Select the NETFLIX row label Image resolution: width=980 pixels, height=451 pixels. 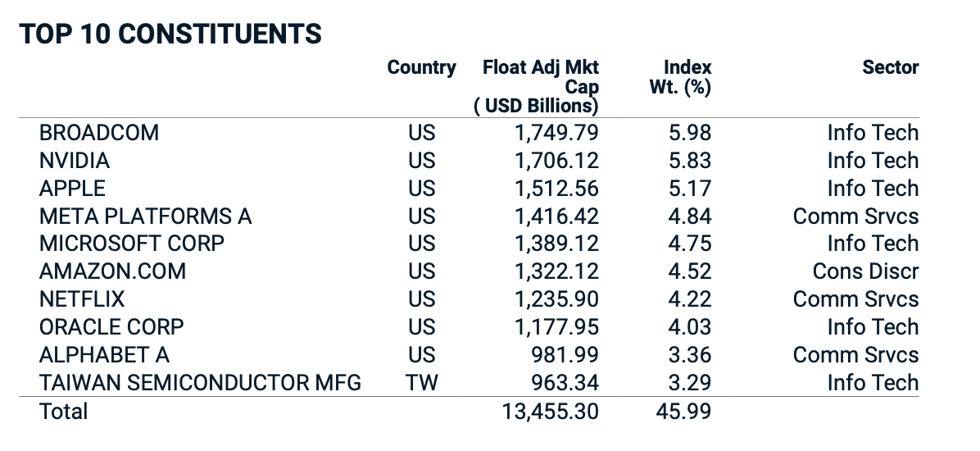pyautogui.click(x=82, y=299)
